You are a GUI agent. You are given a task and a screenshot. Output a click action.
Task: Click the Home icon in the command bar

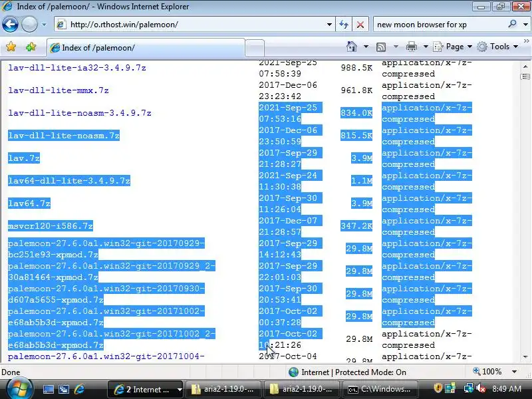[352, 47]
